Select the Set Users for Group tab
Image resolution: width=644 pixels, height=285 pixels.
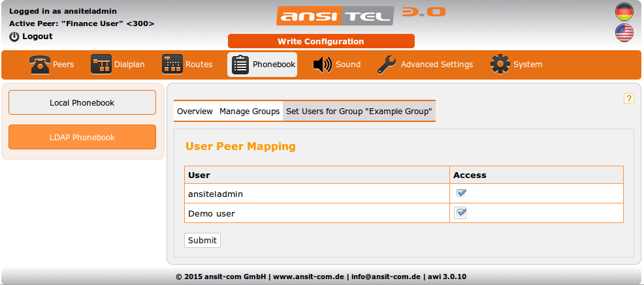359,112
